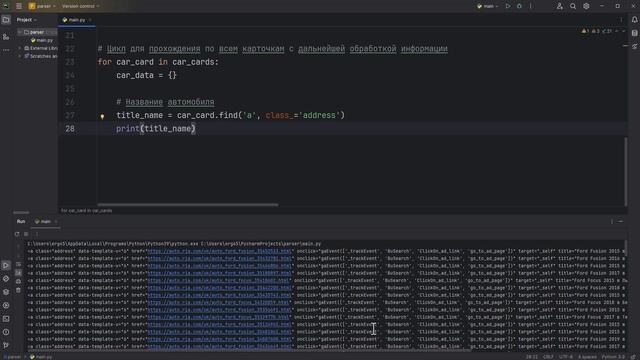The image size is (640, 360).
Task: Open the main run configuration dropdown
Action: [x=488, y=6]
